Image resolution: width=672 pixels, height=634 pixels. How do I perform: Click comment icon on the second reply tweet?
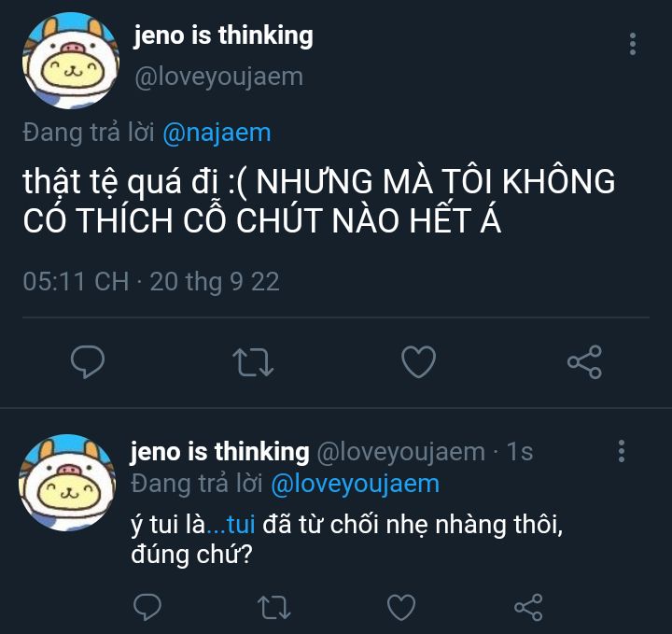click(x=147, y=607)
